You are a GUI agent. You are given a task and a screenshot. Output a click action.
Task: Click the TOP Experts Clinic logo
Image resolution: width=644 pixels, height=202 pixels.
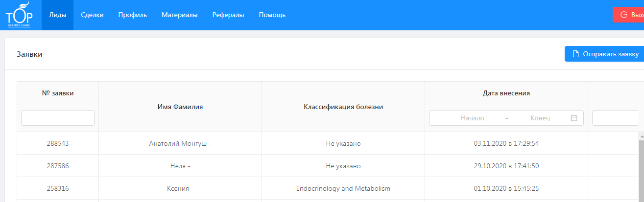coord(19,15)
